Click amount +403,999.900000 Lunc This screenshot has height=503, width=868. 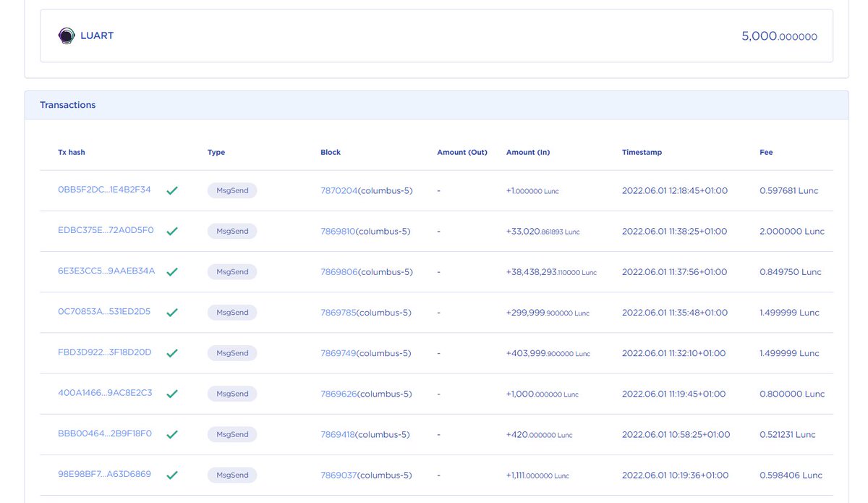coord(548,353)
